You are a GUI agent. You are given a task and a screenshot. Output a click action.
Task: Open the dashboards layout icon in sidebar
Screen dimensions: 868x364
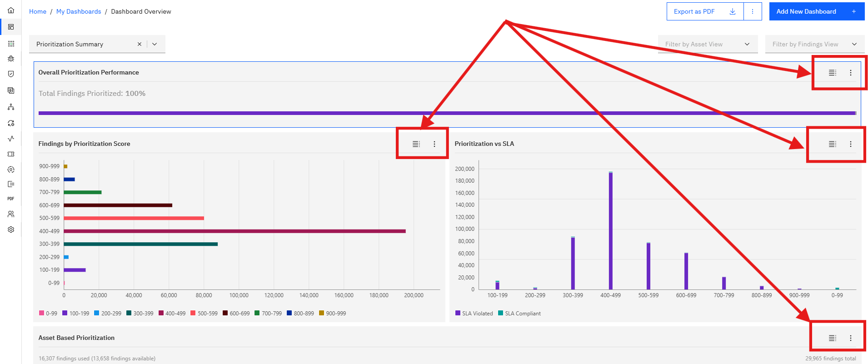tap(11, 27)
